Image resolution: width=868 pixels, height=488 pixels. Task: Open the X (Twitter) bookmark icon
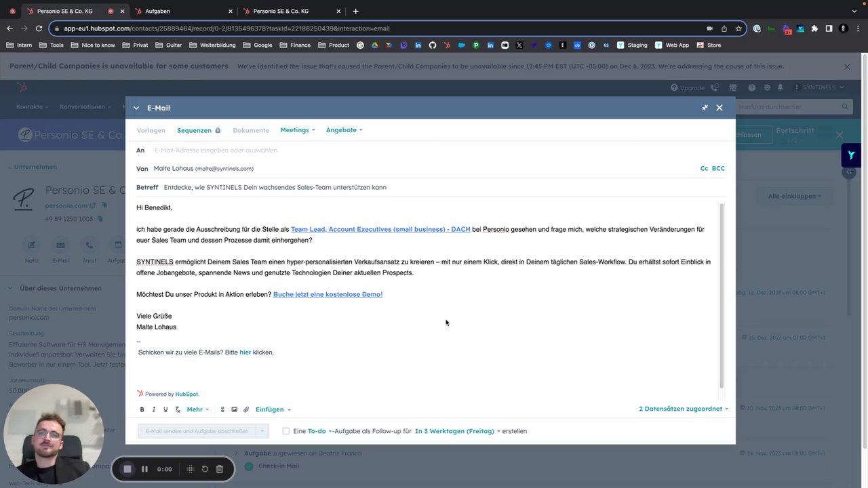click(x=519, y=45)
